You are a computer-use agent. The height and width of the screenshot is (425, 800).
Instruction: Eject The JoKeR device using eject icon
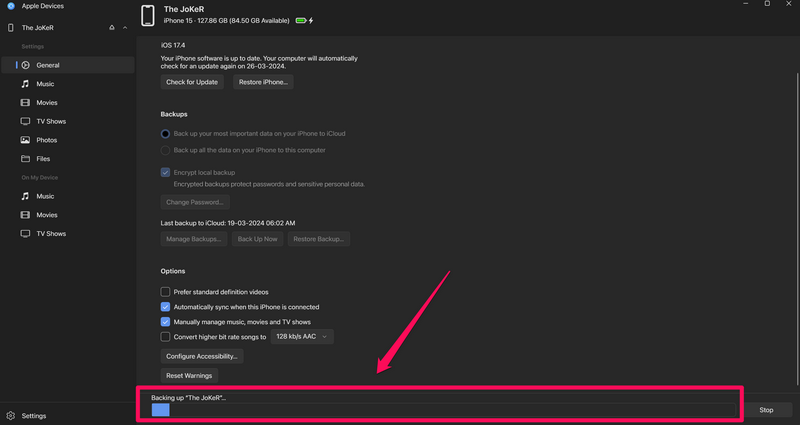(x=112, y=28)
